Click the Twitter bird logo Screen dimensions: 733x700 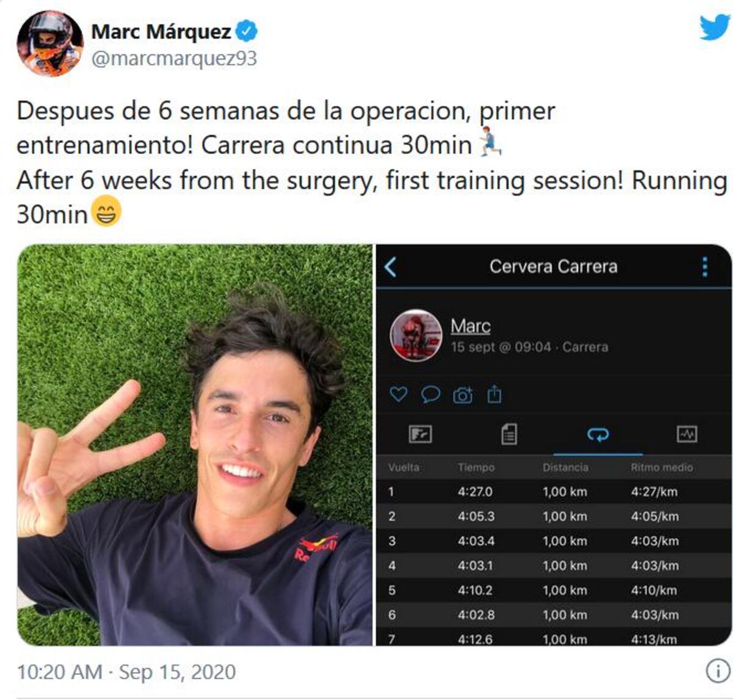[715, 26]
